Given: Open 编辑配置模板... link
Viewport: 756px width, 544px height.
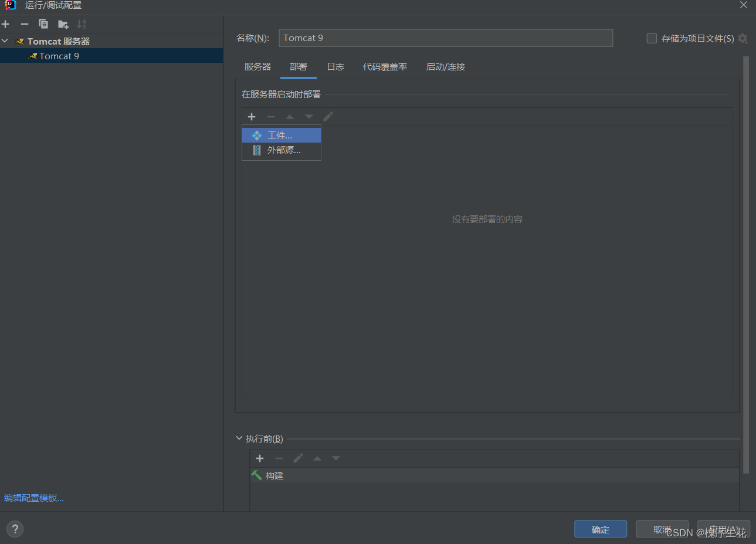Looking at the screenshot, I should tap(34, 498).
